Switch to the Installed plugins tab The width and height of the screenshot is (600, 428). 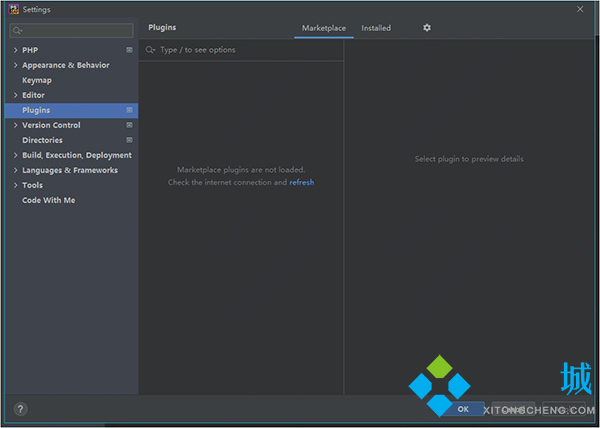coord(376,28)
